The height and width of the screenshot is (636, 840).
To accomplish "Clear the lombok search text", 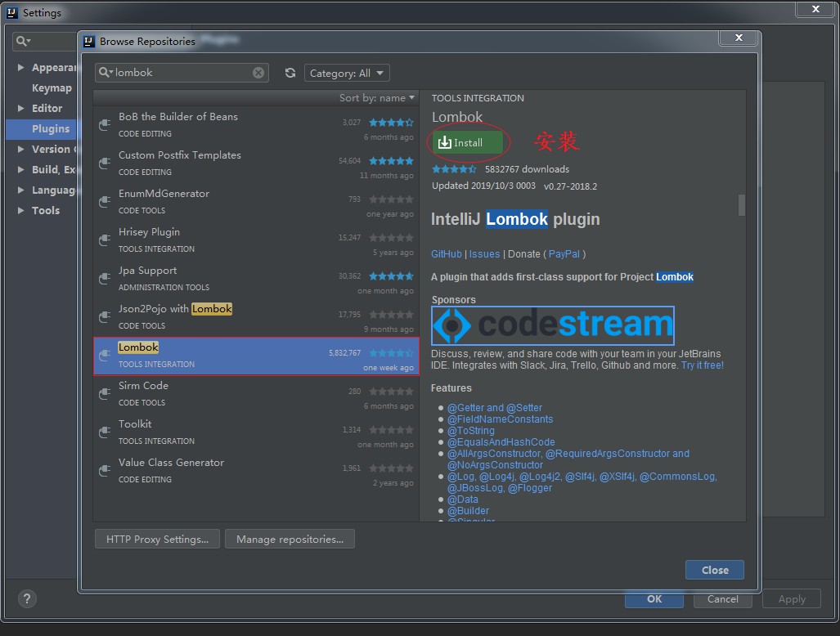I will (258, 73).
